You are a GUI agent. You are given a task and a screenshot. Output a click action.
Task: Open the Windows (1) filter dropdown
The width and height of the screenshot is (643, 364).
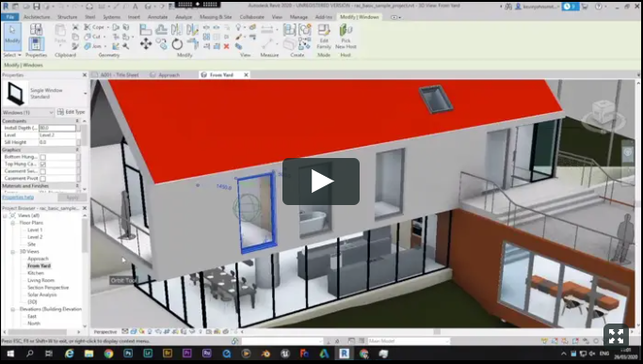(28, 112)
